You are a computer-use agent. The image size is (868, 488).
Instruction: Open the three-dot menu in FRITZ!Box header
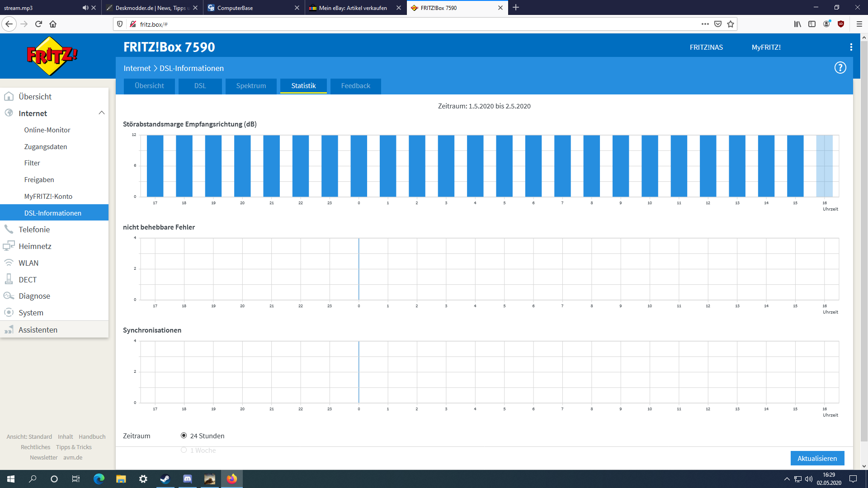(x=851, y=47)
